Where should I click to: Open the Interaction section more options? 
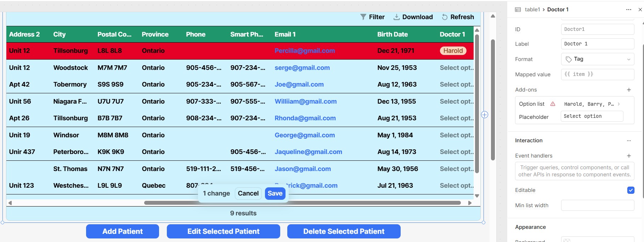click(629, 141)
